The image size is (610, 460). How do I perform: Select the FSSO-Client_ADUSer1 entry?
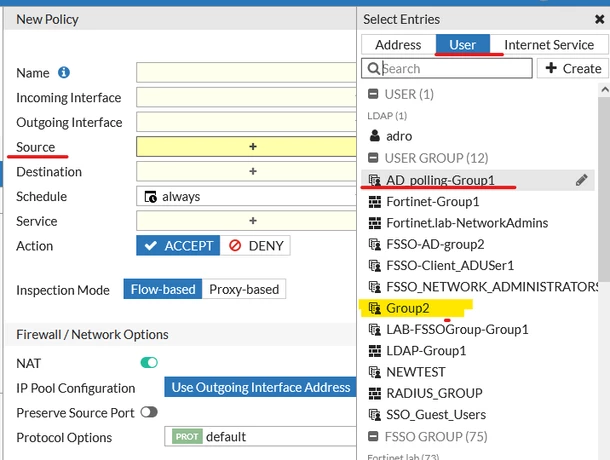(478, 265)
